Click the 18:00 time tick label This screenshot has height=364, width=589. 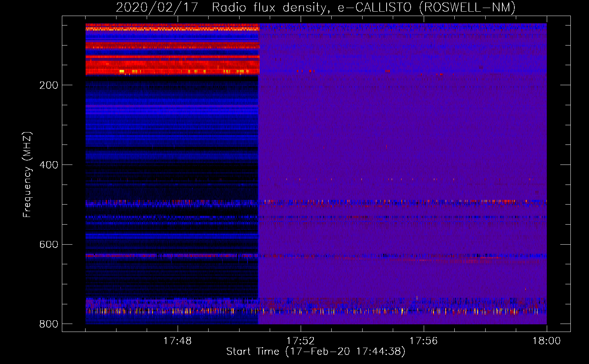[546, 341]
